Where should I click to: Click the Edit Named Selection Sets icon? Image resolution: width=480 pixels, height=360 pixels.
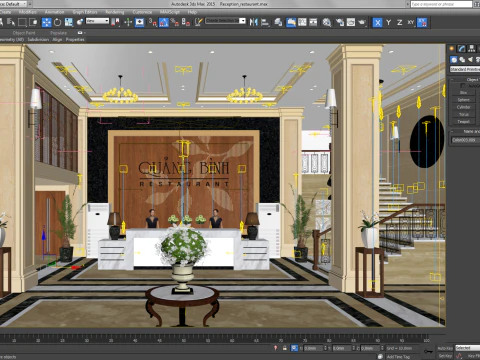click(x=199, y=22)
